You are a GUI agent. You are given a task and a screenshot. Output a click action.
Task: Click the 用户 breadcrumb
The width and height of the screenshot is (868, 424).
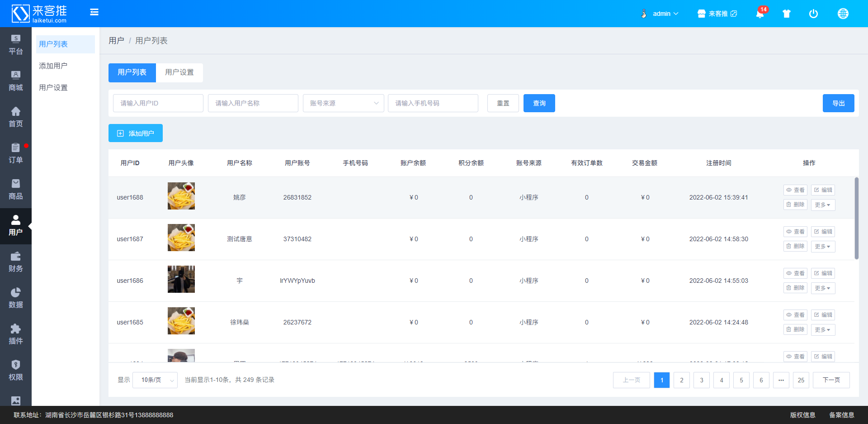(116, 41)
